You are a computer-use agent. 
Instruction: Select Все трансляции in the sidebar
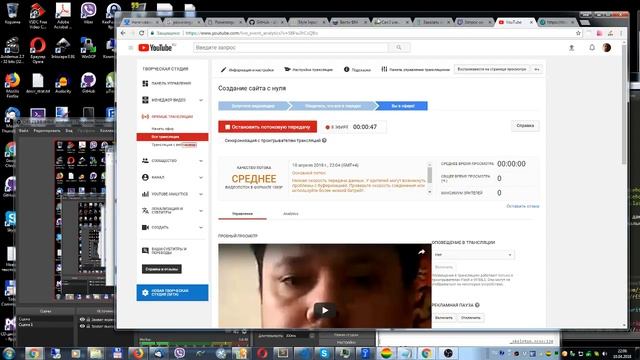[x=172, y=137]
